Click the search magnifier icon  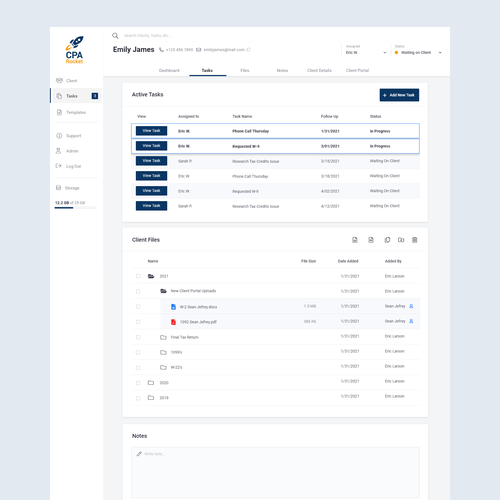point(115,36)
